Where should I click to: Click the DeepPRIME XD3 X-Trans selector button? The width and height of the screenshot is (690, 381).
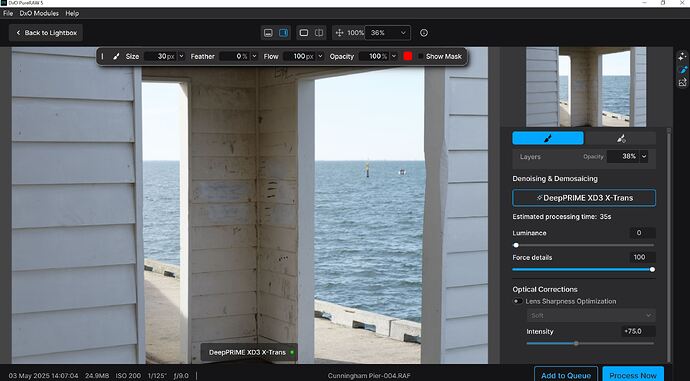584,198
